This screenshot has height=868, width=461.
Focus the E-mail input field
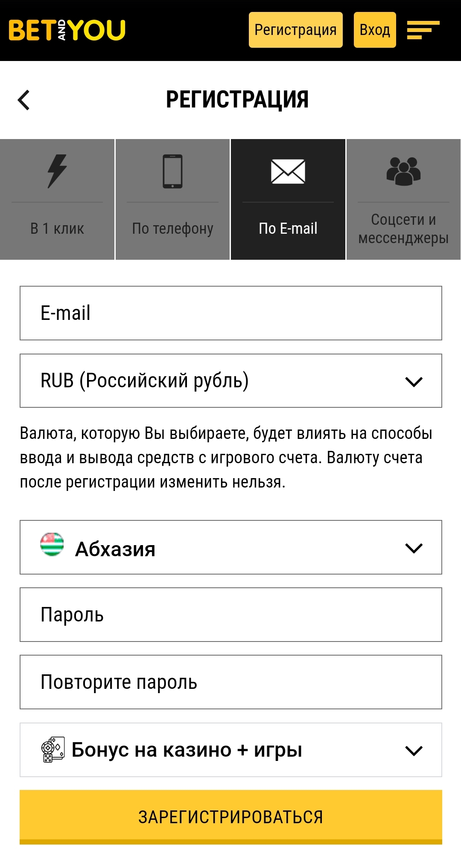tap(230, 313)
